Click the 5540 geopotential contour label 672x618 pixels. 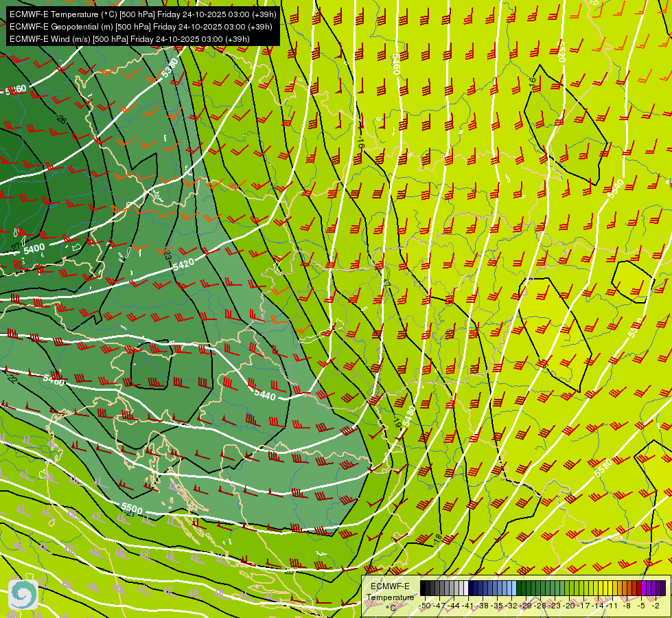[x=616, y=189]
